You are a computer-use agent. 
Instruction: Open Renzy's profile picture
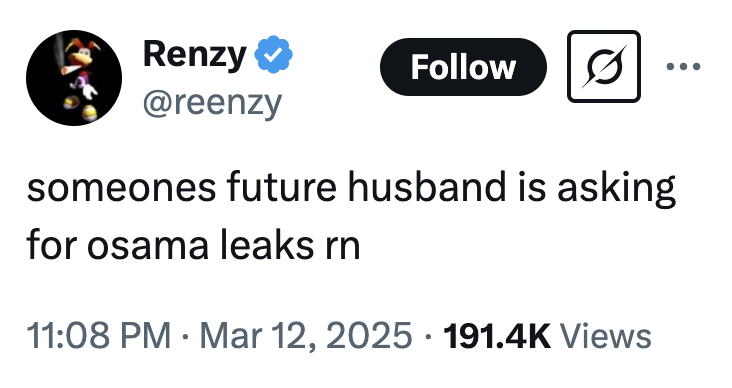click(x=74, y=78)
